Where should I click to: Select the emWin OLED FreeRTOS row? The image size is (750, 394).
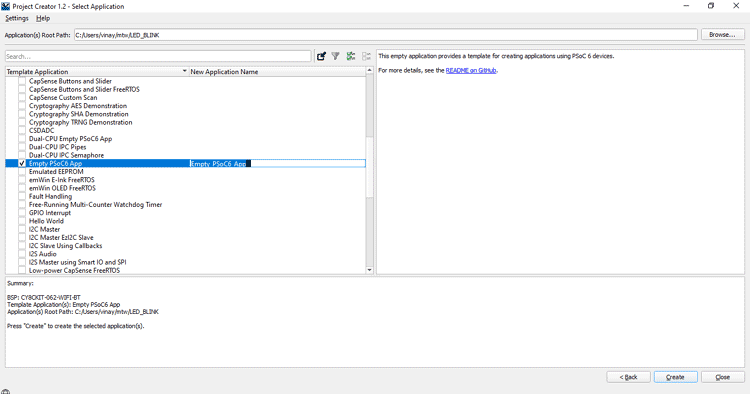click(x=62, y=188)
